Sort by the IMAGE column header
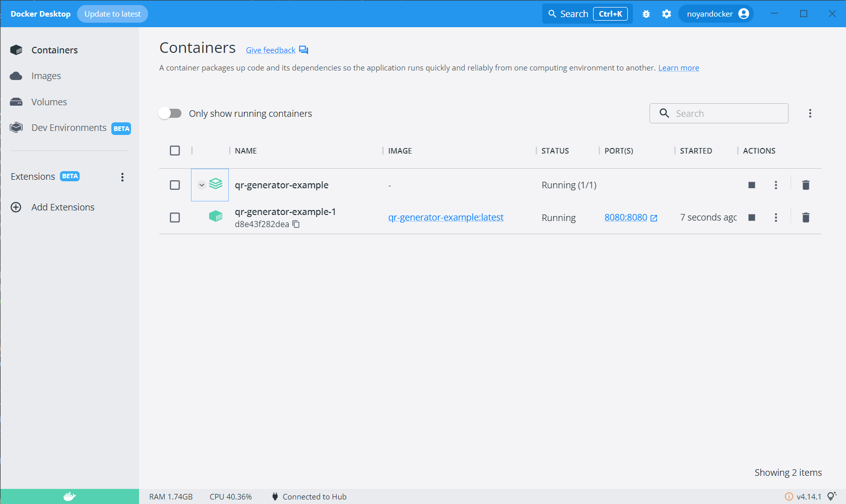This screenshot has width=846, height=504. point(400,151)
